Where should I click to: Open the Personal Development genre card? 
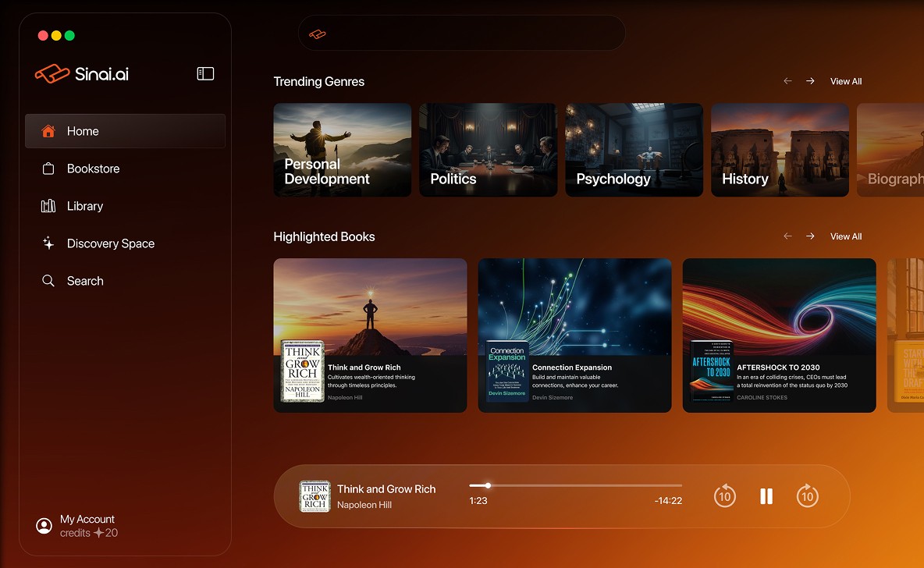coord(343,150)
